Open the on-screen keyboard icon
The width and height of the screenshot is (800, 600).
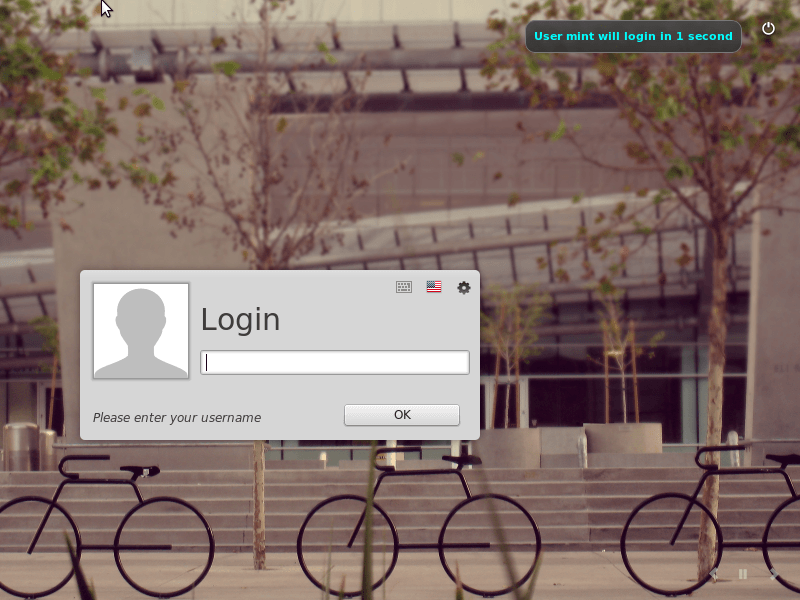(404, 287)
